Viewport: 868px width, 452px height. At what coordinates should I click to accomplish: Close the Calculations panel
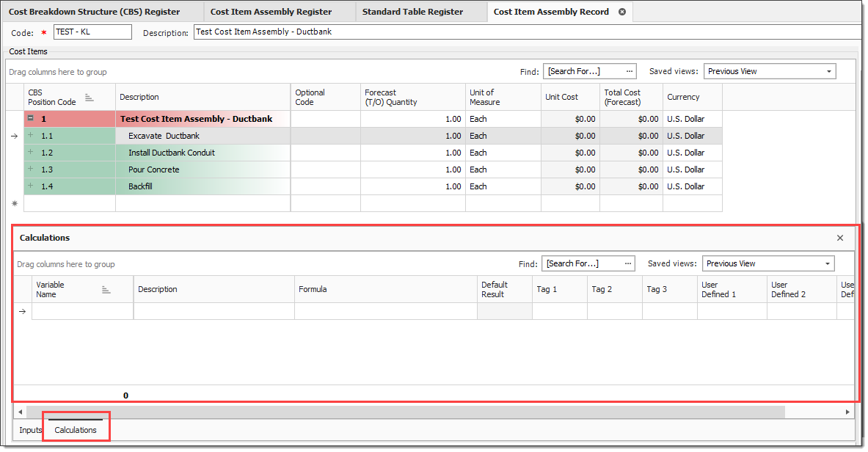tap(840, 238)
